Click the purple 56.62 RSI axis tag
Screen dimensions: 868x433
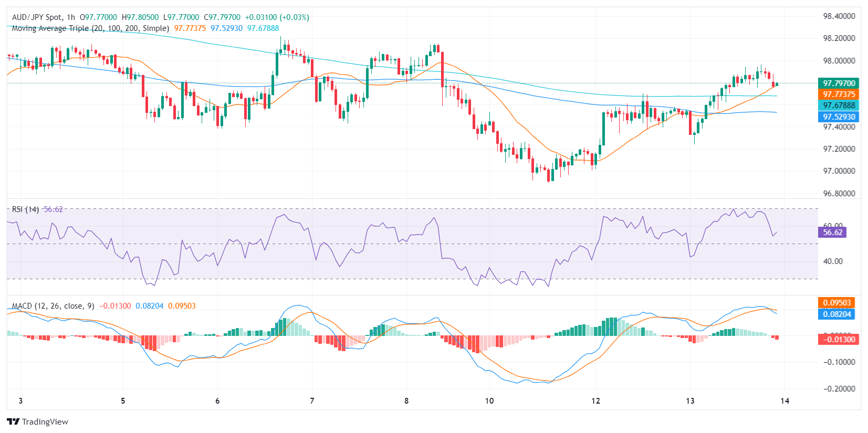coord(832,233)
